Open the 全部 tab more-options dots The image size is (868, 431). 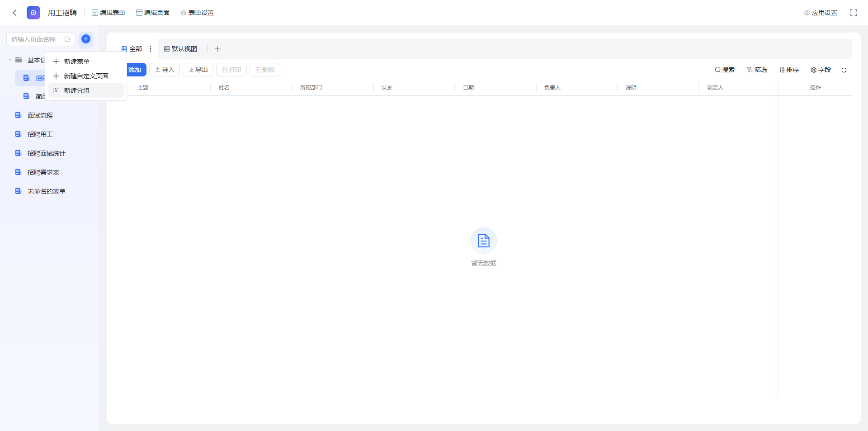click(x=151, y=49)
